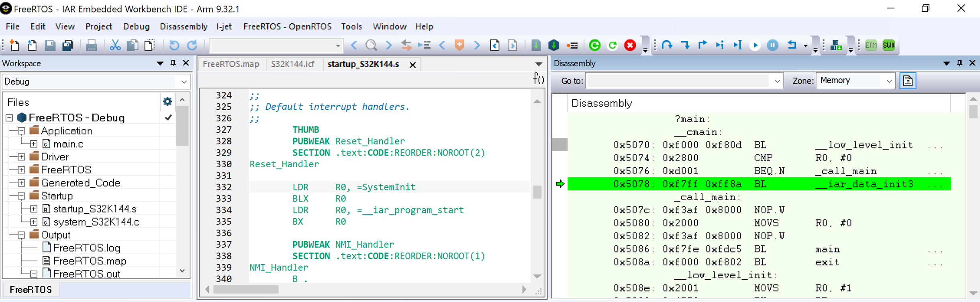Pause execution with the Break icon
The height and width of the screenshot is (302, 980).
(773, 45)
